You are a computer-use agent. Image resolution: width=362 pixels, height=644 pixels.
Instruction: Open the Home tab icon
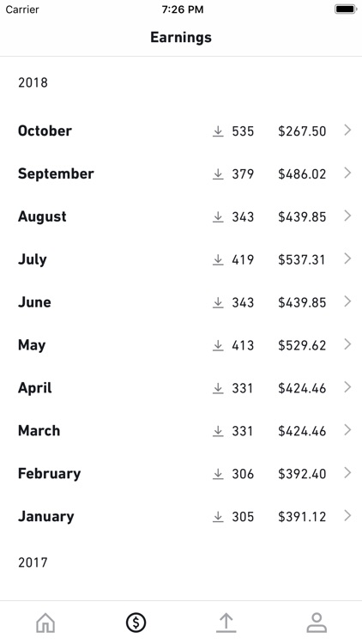45,623
